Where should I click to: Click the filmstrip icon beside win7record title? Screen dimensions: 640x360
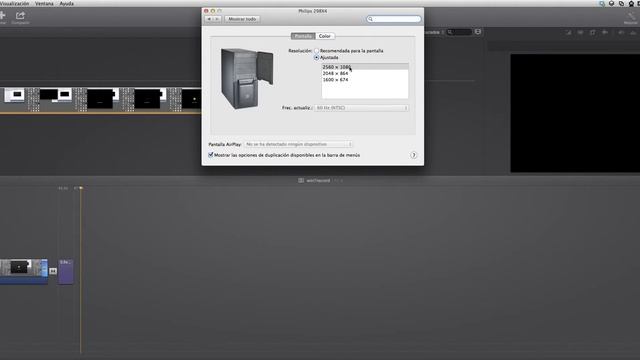(301, 180)
